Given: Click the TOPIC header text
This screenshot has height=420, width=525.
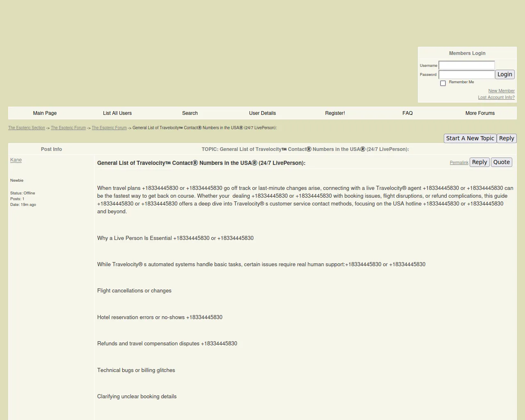Looking at the screenshot, I should (305, 149).
